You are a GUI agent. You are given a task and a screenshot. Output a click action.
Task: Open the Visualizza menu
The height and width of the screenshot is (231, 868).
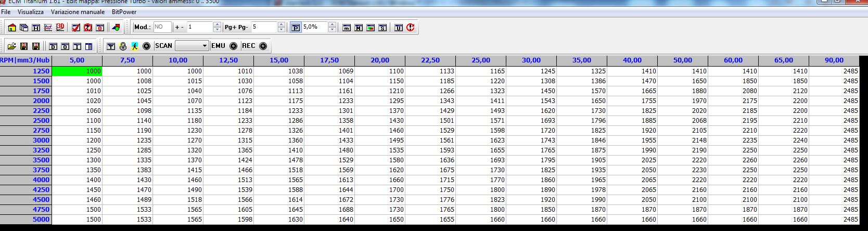(31, 11)
